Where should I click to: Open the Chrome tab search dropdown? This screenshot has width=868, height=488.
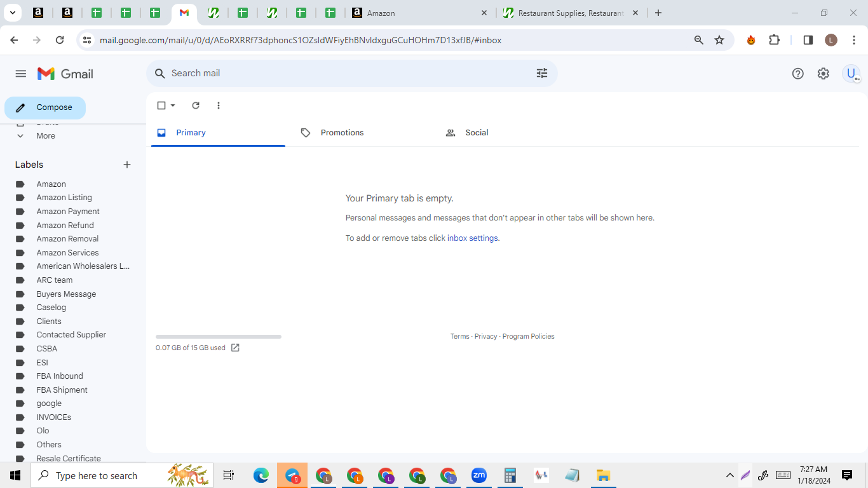pos(12,13)
